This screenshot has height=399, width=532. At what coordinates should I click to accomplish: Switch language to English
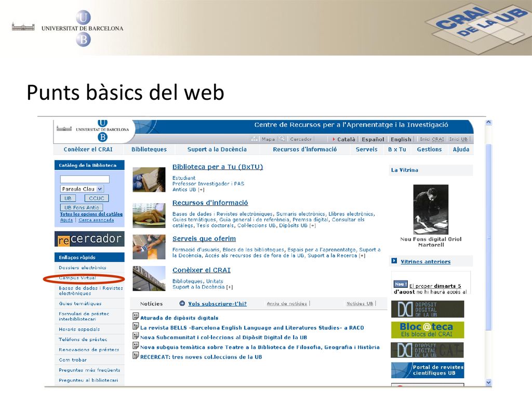tap(401, 139)
